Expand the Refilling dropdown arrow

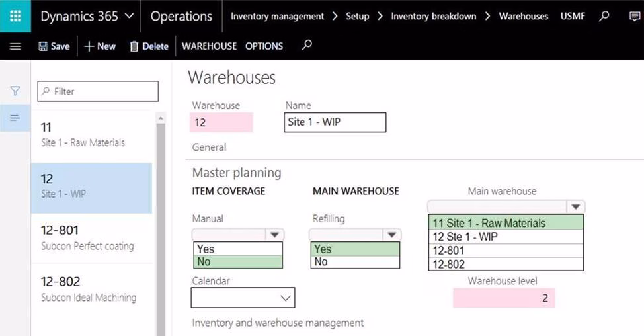click(392, 235)
